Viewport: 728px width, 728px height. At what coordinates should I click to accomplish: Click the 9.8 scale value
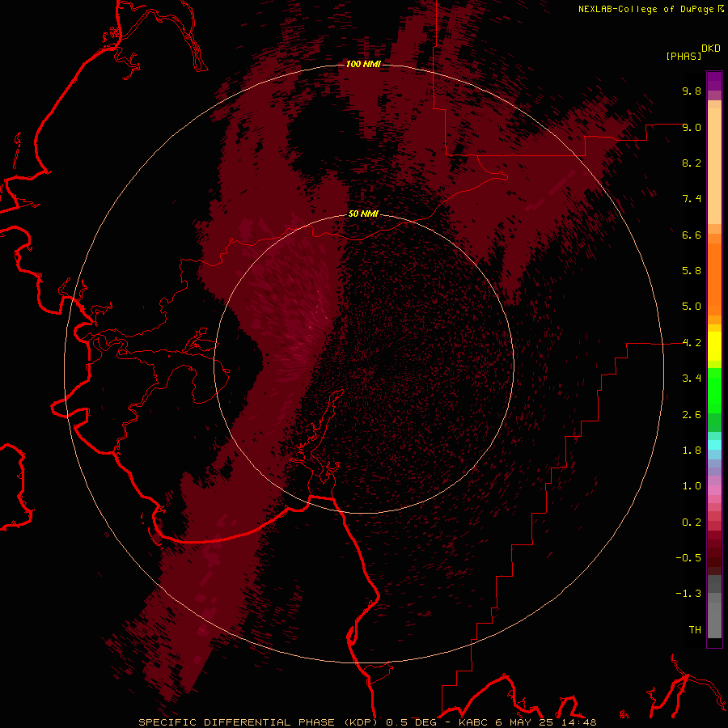692,91
